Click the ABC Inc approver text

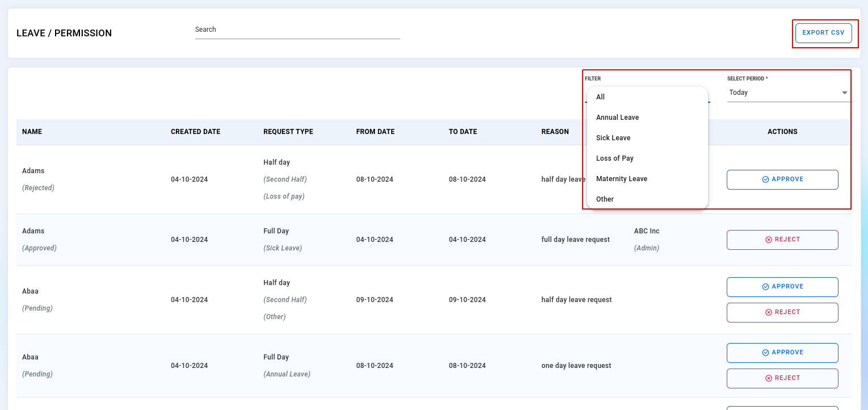pyautogui.click(x=647, y=231)
